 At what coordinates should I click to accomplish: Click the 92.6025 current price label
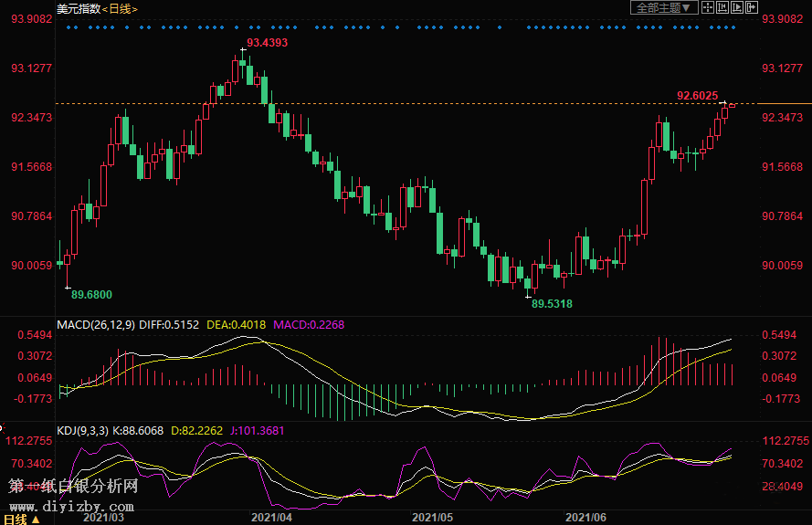click(697, 95)
